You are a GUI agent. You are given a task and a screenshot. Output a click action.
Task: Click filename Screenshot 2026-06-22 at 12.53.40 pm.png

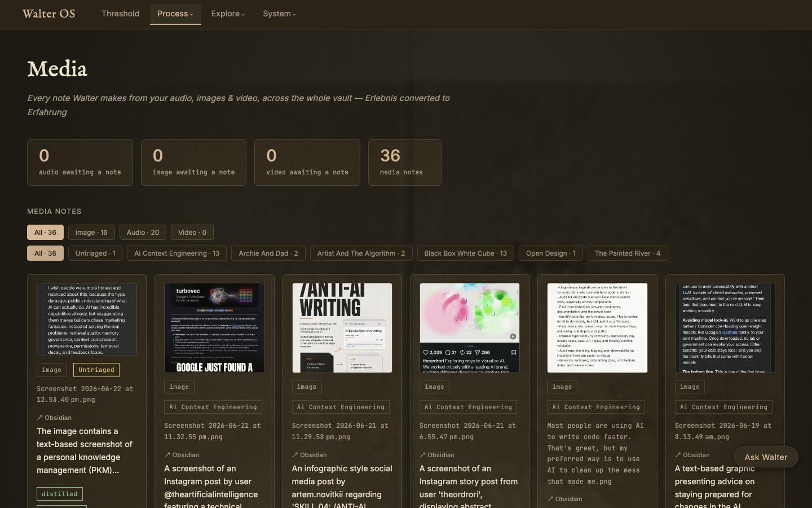pos(85,394)
